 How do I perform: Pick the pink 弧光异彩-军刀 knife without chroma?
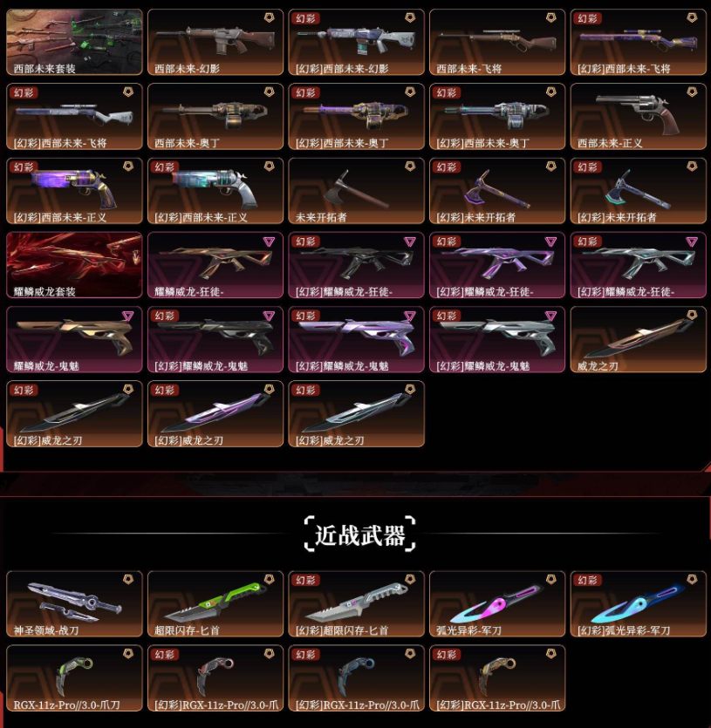(x=497, y=603)
